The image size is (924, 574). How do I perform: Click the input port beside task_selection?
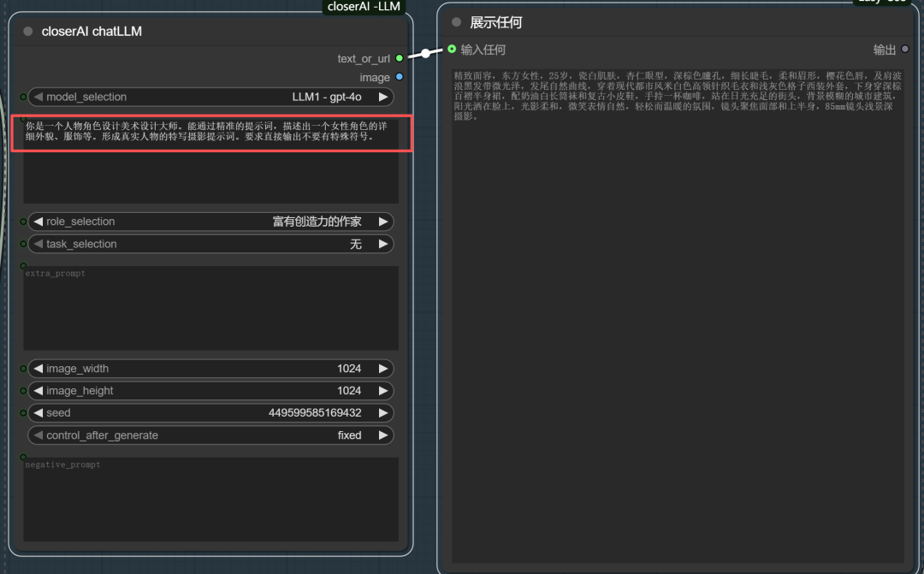(x=23, y=244)
